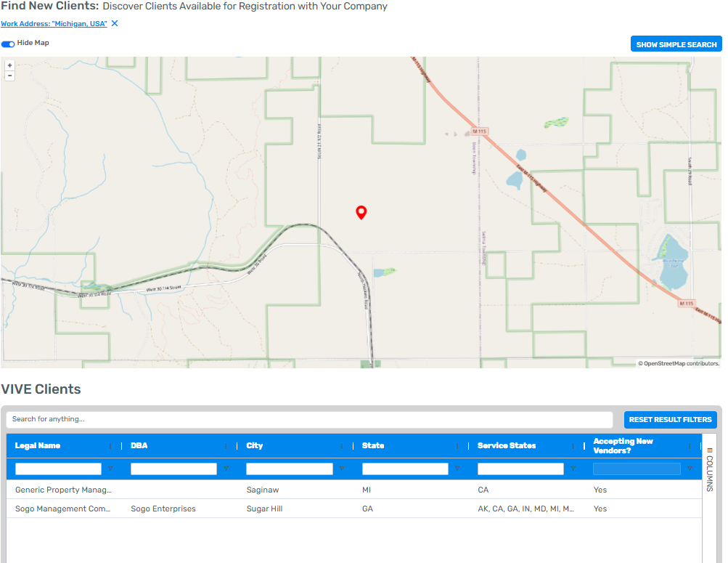
Task: Open DBA column menu dots
Action: 226,446
